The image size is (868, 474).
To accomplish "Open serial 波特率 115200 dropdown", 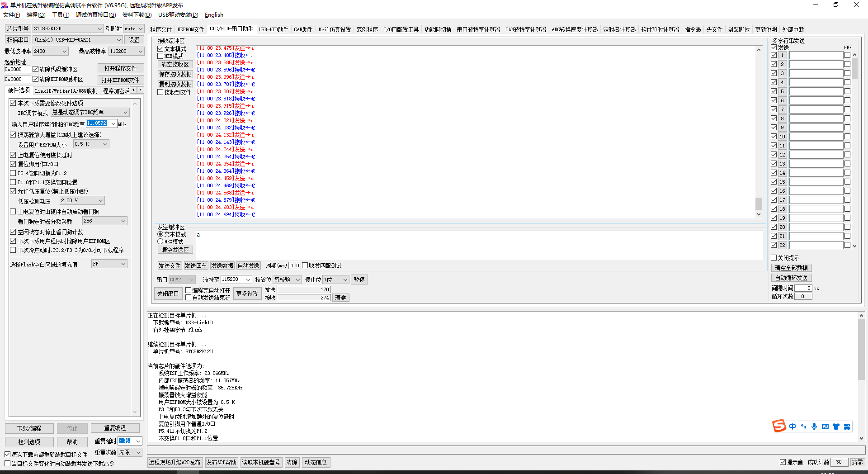I will (248, 280).
